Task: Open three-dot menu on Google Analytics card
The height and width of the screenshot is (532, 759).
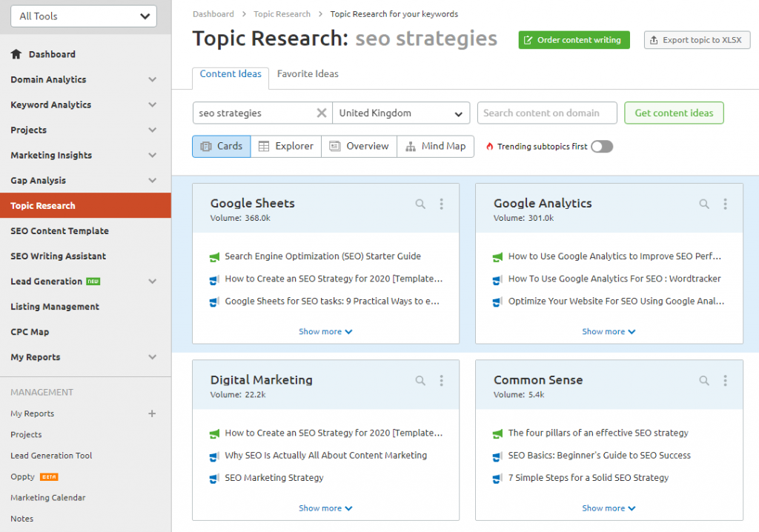Action: (x=725, y=204)
